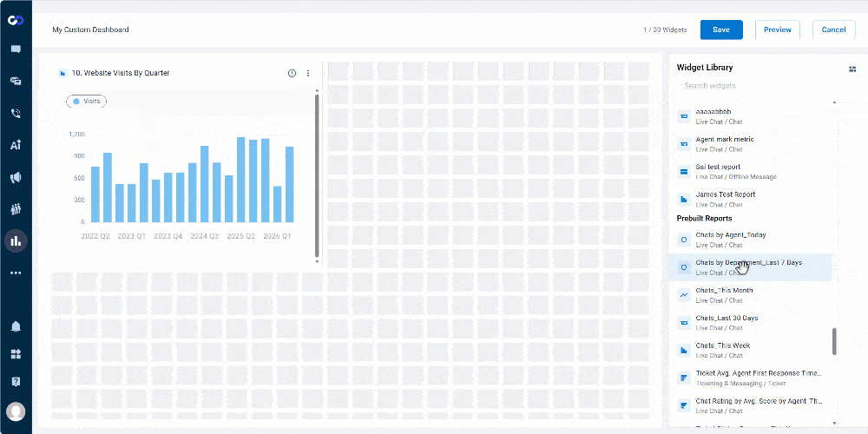Select Chats by Department_Last 7 Days widget
868x434 pixels.
click(x=750, y=267)
